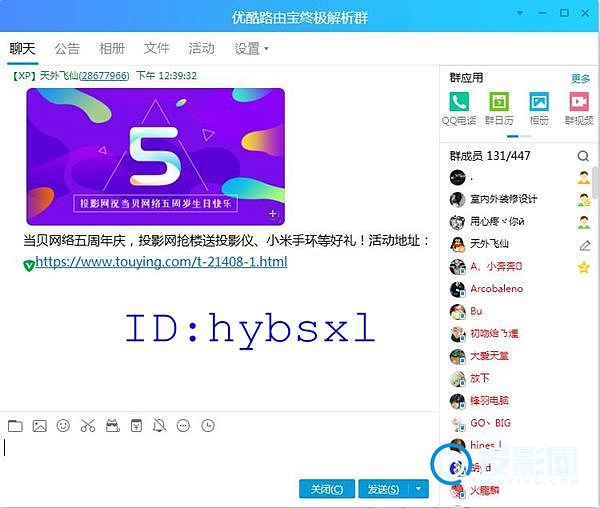Click the edit pencil icon beside 天外飞仙
This screenshot has height=508, width=600.
click(x=585, y=245)
